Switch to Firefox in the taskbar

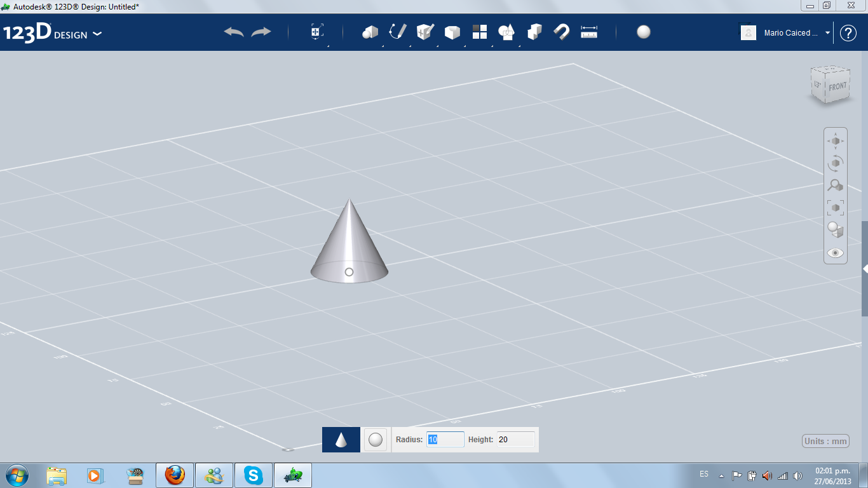pyautogui.click(x=174, y=475)
